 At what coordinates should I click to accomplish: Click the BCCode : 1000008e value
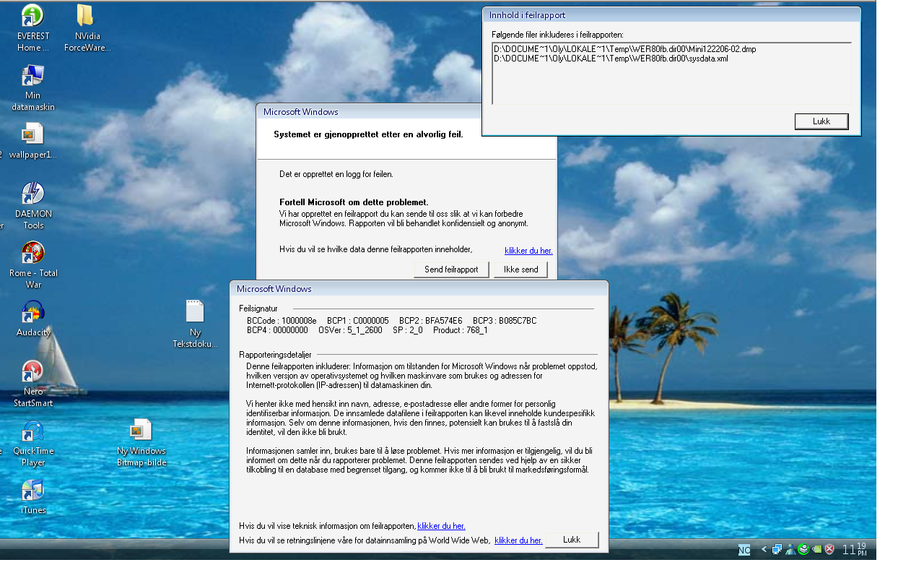coord(282,321)
